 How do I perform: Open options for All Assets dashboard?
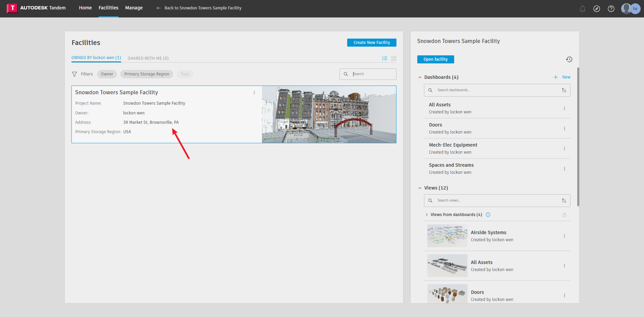tap(565, 108)
